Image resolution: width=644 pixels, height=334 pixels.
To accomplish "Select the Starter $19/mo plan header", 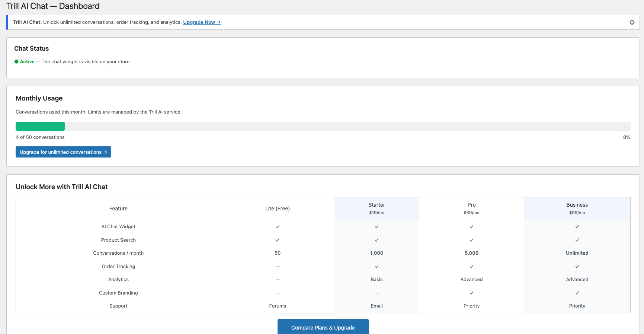I will point(377,209).
